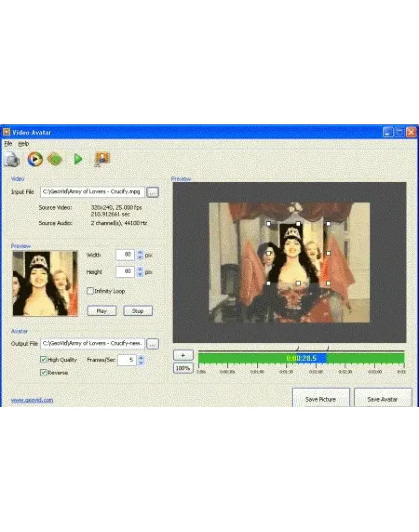Click the blue selected range on timeline
Image resolution: width=419 pixels, height=532 pixels.
click(312, 358)
